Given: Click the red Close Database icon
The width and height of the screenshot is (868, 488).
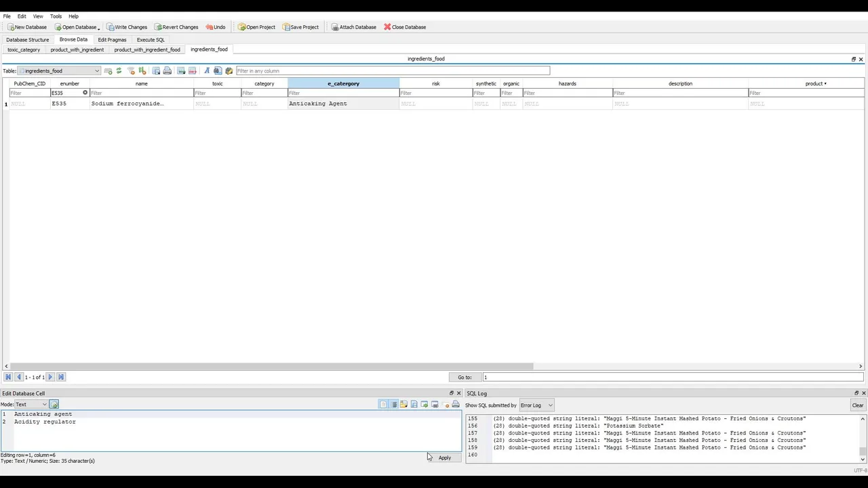Looking at the screenshot, I should [387, 27].
